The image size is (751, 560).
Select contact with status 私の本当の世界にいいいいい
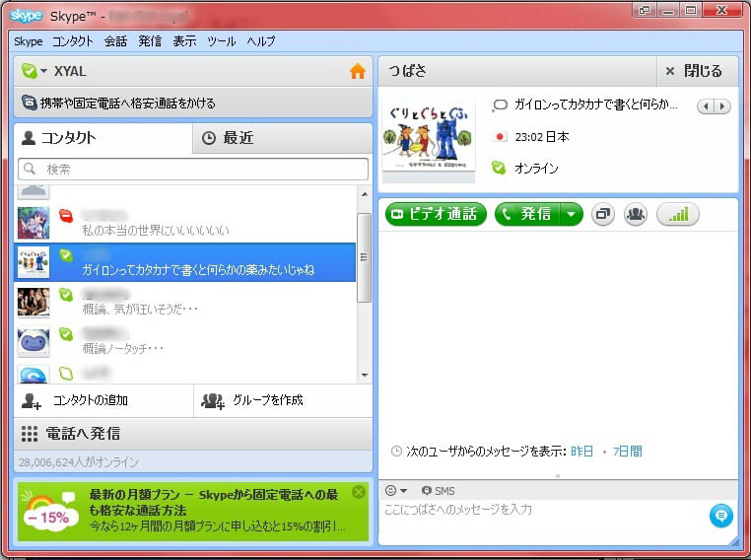[x=185, y=223]
